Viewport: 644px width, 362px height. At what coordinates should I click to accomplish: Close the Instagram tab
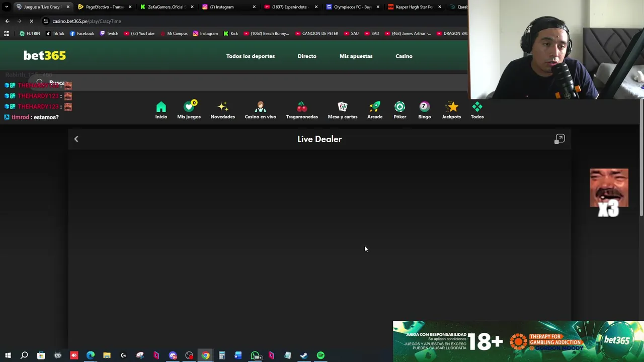(254, 7)
